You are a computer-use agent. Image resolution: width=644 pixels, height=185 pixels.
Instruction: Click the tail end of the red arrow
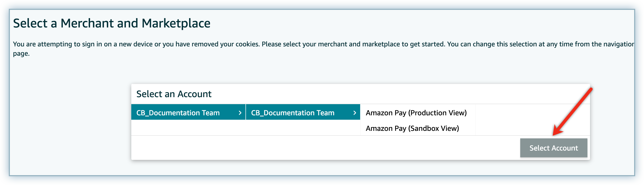pos(591,90)
